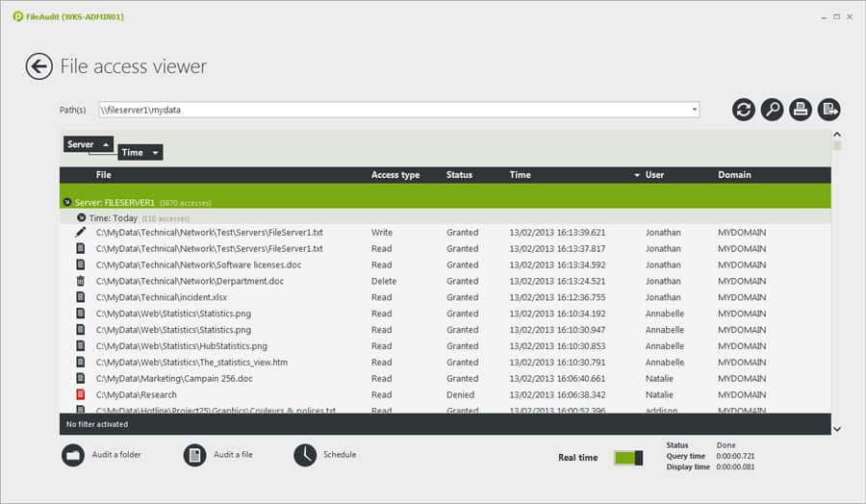Viewport: 866px width, 504px height.
Task: Click the FileAudit logo in title bar
Action: click(x=17, y=16)
